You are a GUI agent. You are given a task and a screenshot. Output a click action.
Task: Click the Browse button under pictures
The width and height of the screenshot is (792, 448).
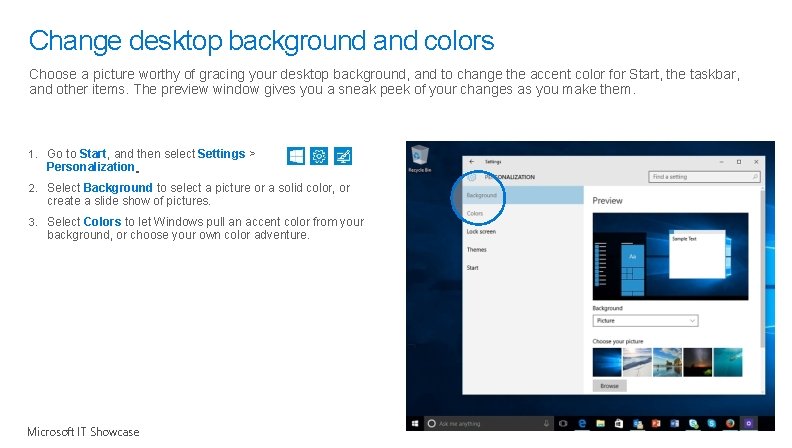point(609,386)
